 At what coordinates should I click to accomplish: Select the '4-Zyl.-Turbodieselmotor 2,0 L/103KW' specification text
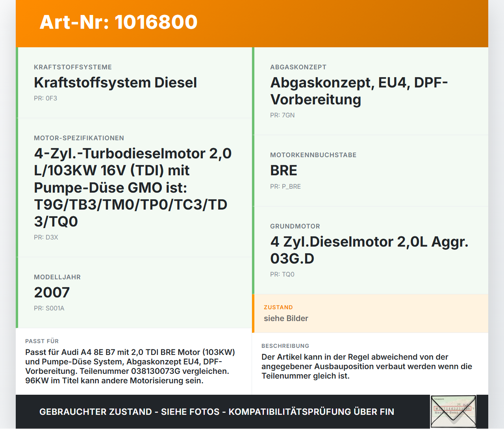[133, 188]
